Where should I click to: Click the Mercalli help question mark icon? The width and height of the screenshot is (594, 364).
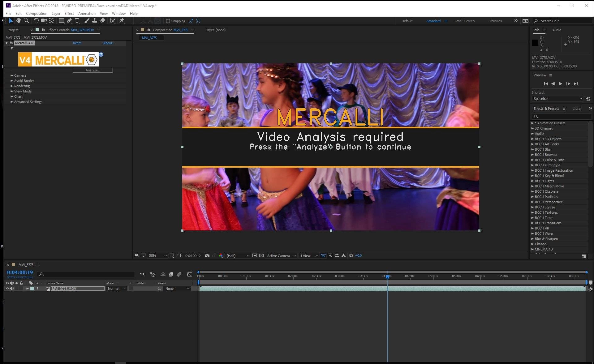(101, 55)
